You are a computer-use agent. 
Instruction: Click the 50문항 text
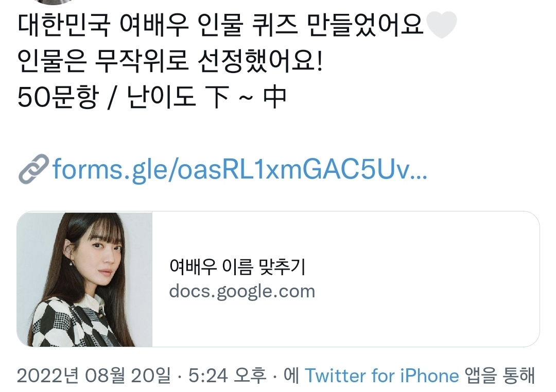(x=58, y=97)
